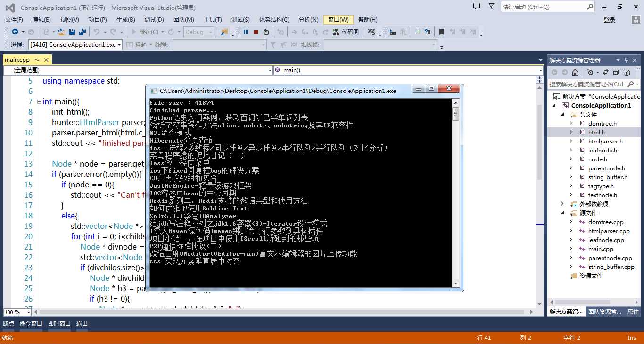Click the Quick Launch magnifier icon
The image size is (644, 344).
click(x=590, y=7)
